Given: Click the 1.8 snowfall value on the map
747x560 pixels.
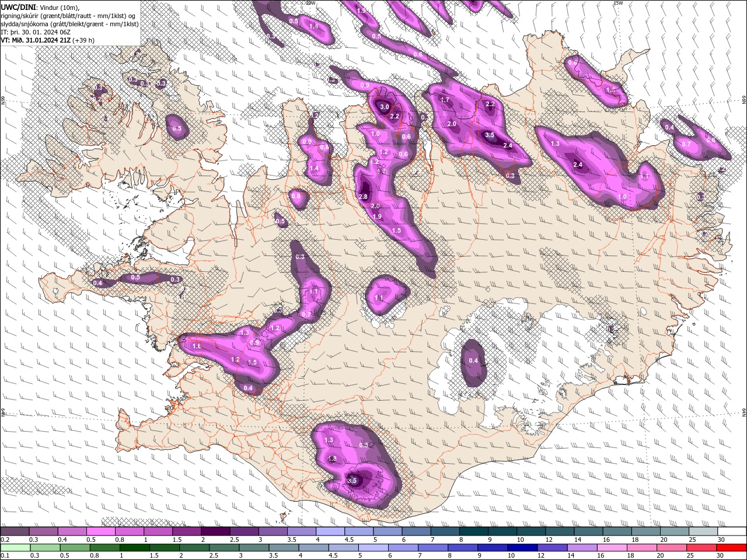Looking at the screenshot, I should pyautogui.click(x=332, y=459).
